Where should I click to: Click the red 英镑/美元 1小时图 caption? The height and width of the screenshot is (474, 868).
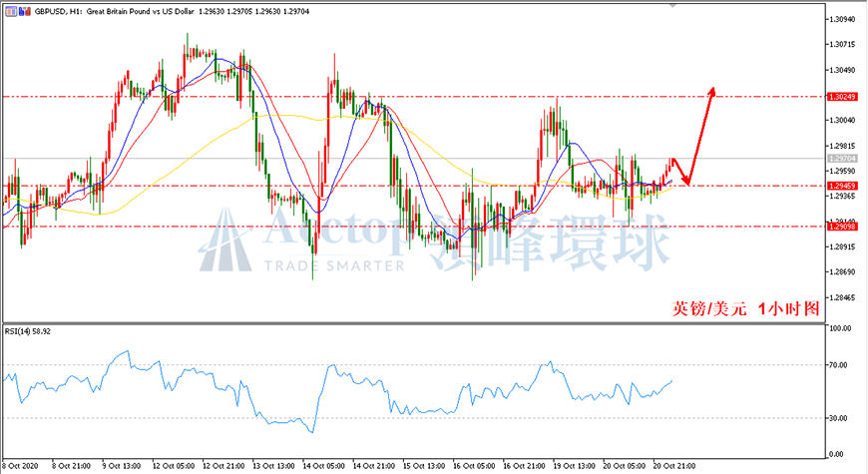tap(745, 308)
